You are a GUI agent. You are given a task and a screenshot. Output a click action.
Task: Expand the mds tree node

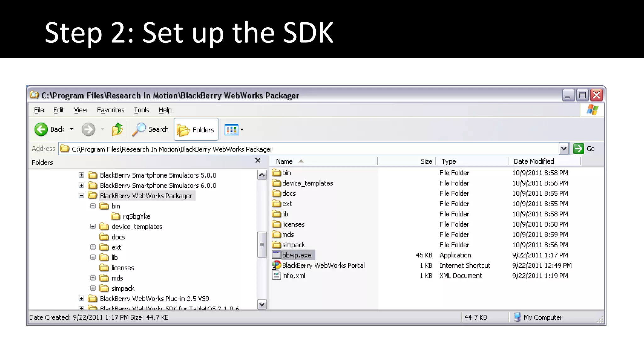(x=93, y=278)
